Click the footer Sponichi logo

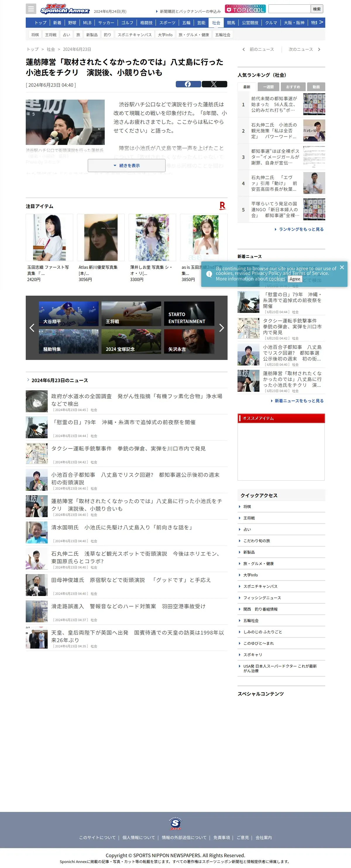175,823
